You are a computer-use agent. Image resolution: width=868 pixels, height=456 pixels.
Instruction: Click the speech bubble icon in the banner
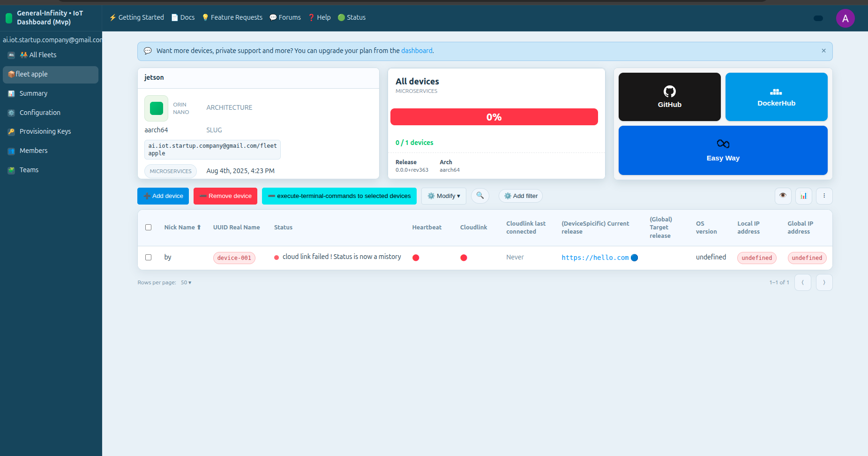click(x=148, y=51)
